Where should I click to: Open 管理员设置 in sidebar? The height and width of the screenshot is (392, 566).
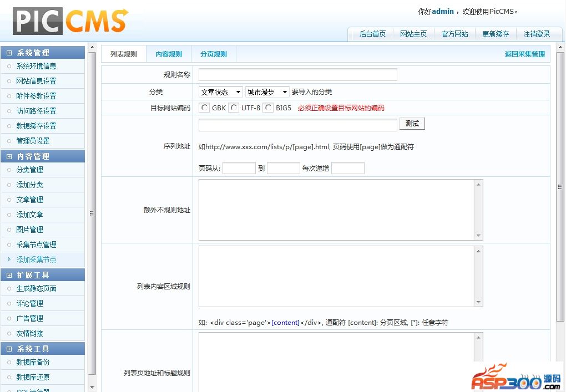pos(33,141)
